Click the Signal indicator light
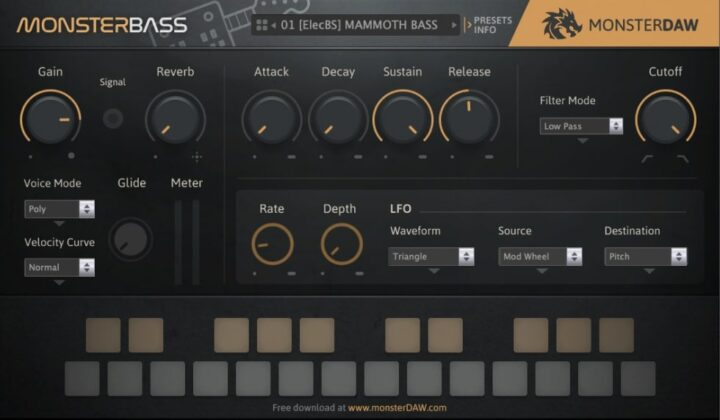720x420 pixels. (113, 118)
